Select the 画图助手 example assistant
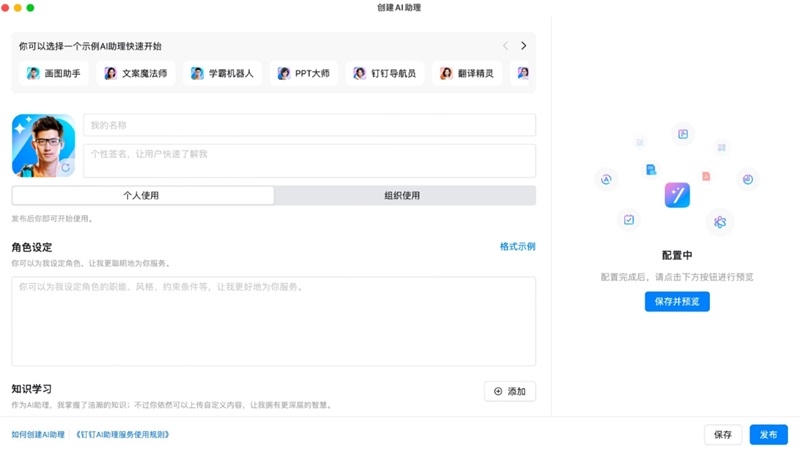The image size is (800, 450). point(54,73)
